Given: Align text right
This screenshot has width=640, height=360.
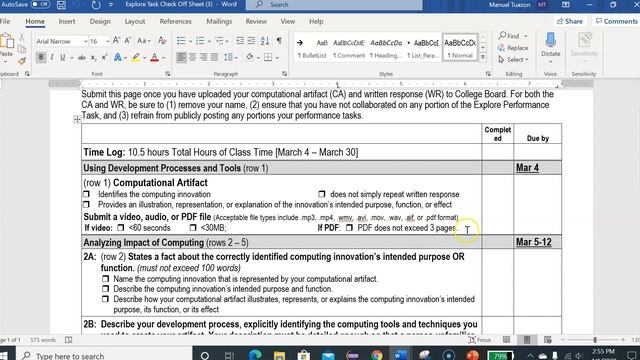Looking at the screenshot, I should 203,58.
